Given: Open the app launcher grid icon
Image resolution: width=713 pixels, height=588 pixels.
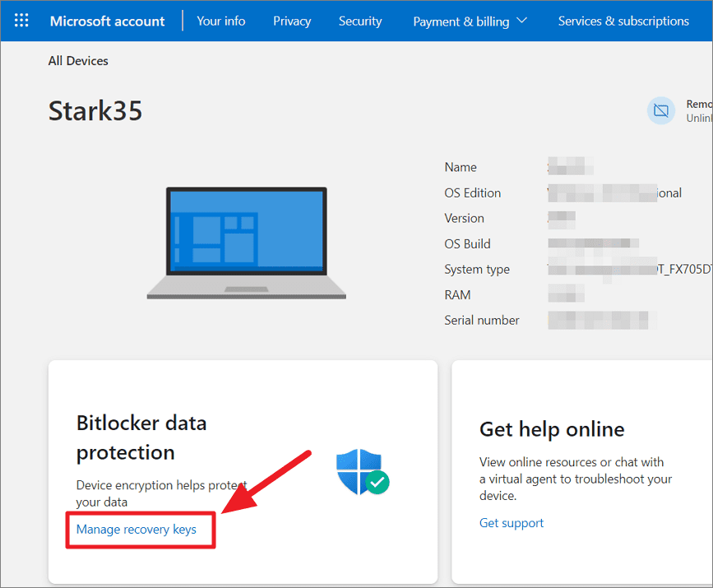Looking at the screenshot, I should (x=21, y=21).
